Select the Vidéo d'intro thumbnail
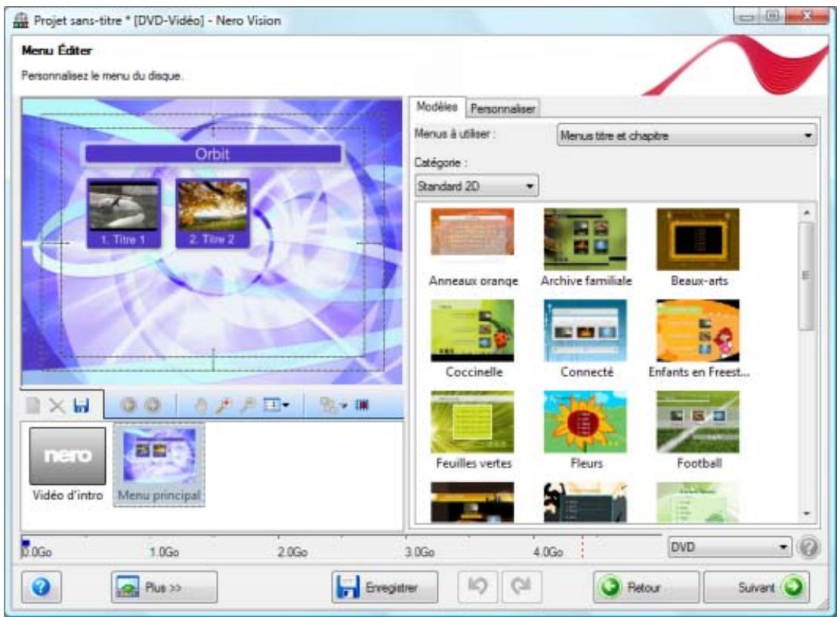 [x=67, y=464]
